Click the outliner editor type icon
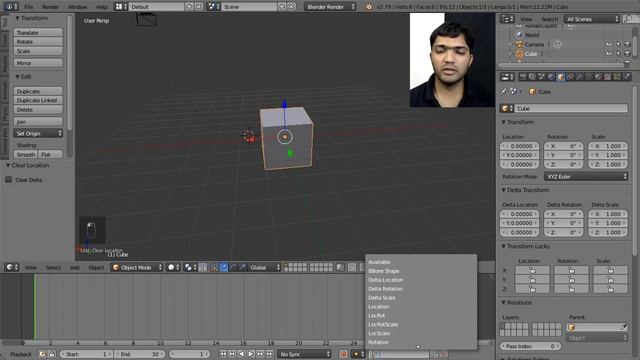 pyautogui.click(x=507, y=19)
